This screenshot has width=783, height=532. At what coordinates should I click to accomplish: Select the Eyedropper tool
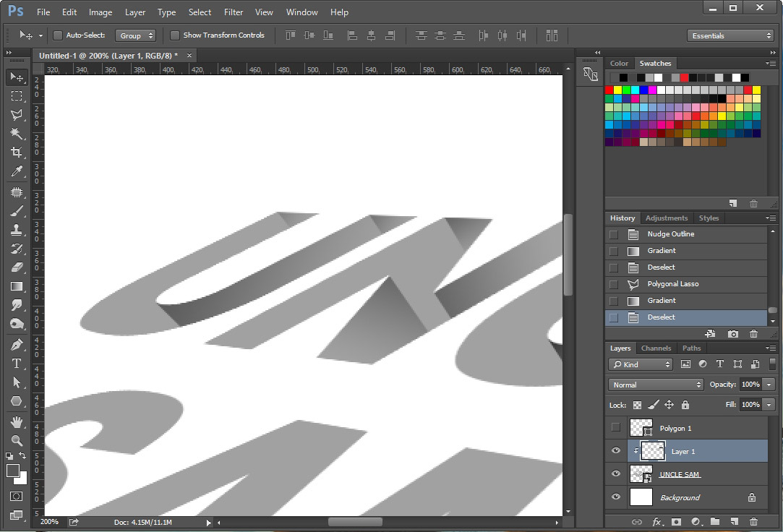[17, 171]
